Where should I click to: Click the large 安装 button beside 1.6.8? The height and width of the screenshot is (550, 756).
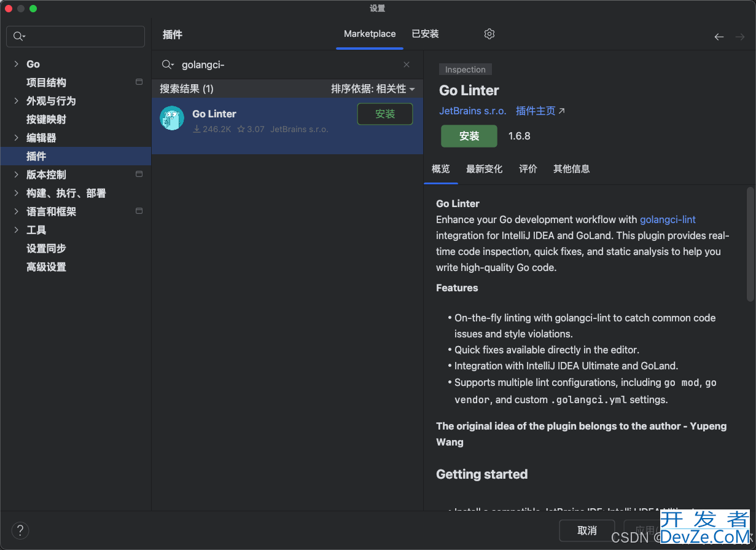click(469, 136)
